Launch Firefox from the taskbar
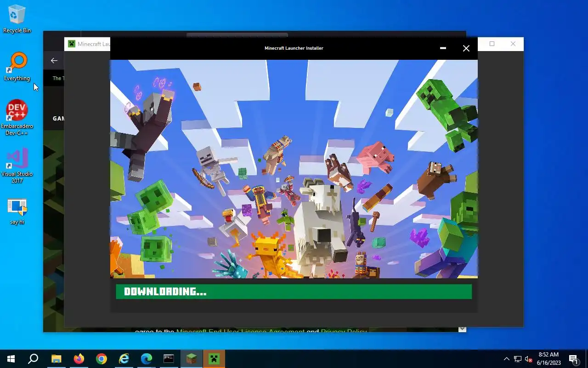The width and height of the screenshot is (588, 368). 79,359
